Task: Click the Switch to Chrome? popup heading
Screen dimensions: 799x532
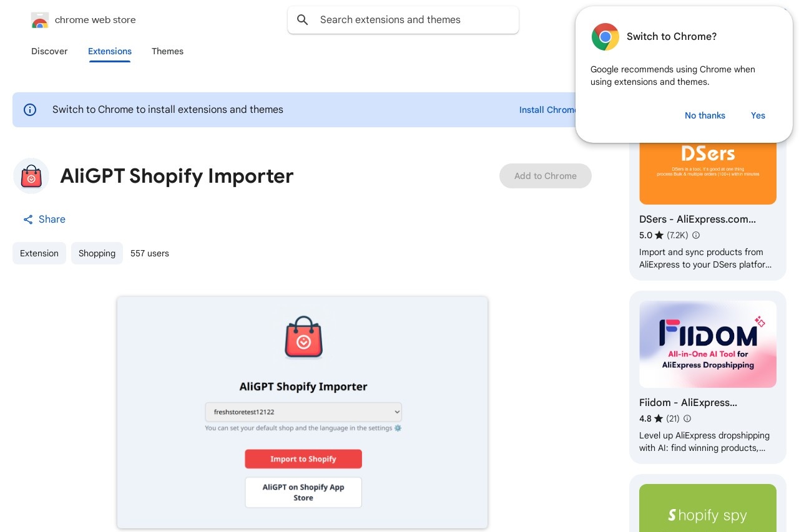Action: (x=672, y=37)
